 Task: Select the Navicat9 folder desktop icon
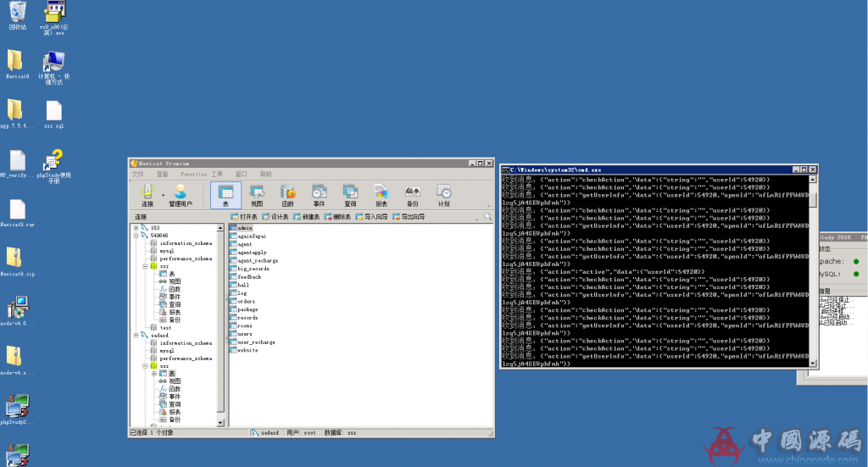pyautogui.click(x=17, y=64)
